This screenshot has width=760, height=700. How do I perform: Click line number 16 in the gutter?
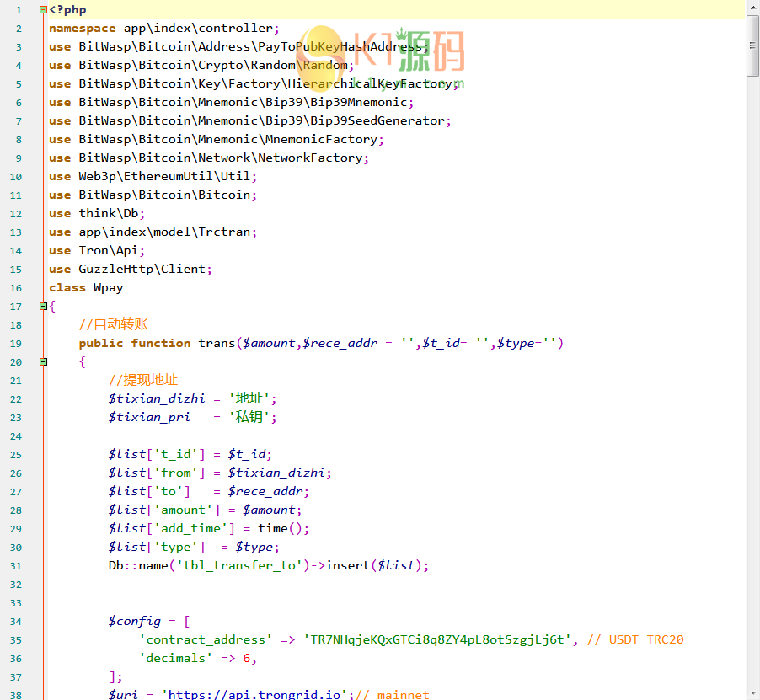[16, 288]
